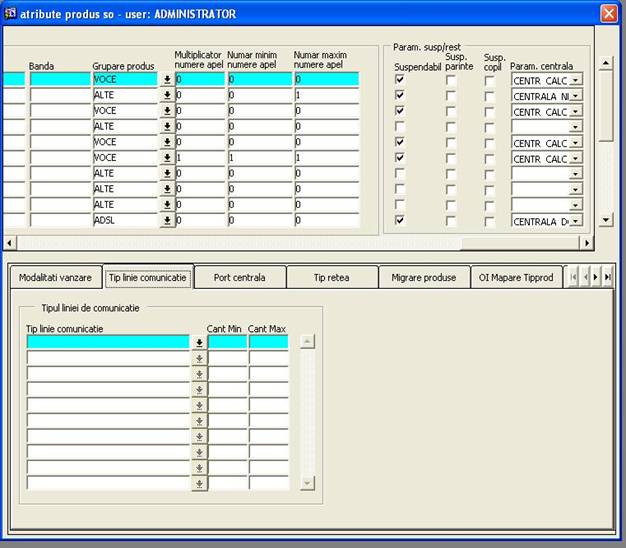Click the first tab-strip navigation arrow

click(x=573, y=278)
